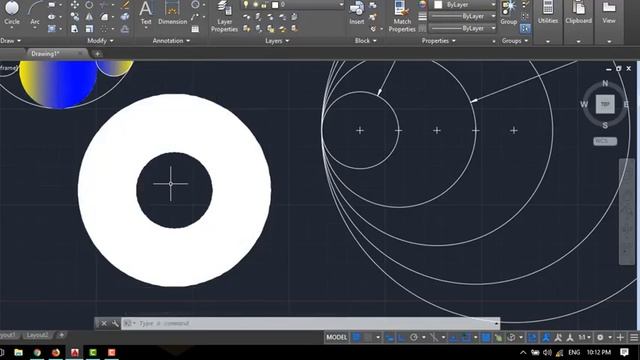Activate the Rotate tool in Modify
640x360 pixels.
(x=89, y=5)
